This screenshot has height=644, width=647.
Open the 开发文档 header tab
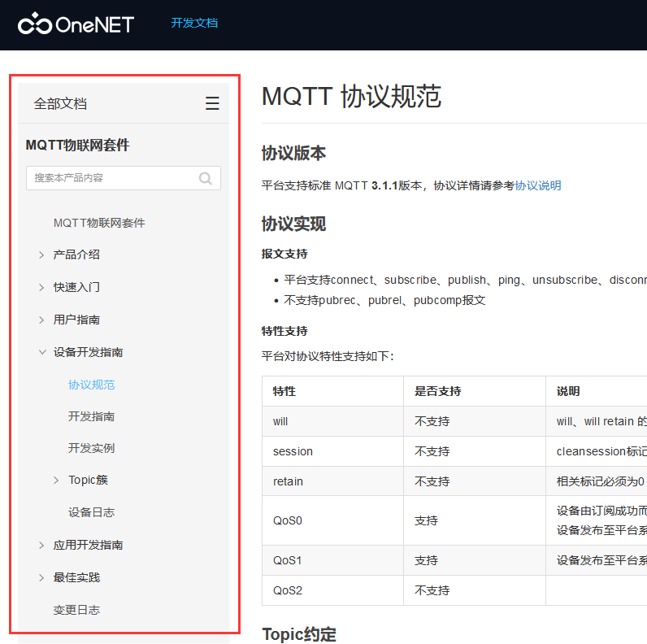(x=194, y=23)
